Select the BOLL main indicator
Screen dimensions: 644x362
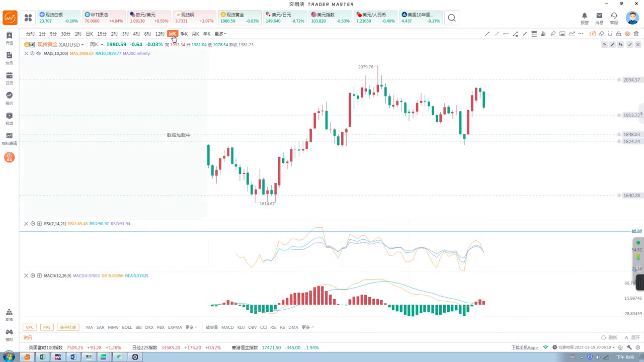(x=127, y=327)
